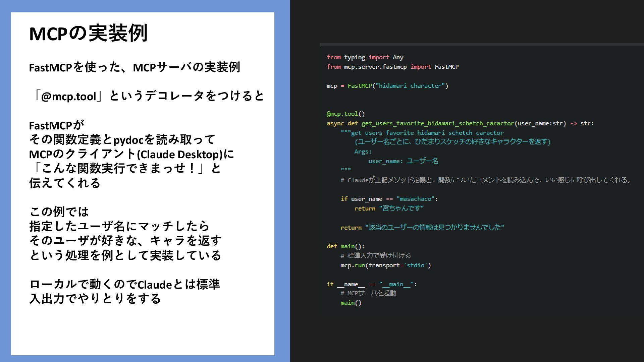
Task: Click the line 'if user_name == "masachaco":'
Action: 389,199
